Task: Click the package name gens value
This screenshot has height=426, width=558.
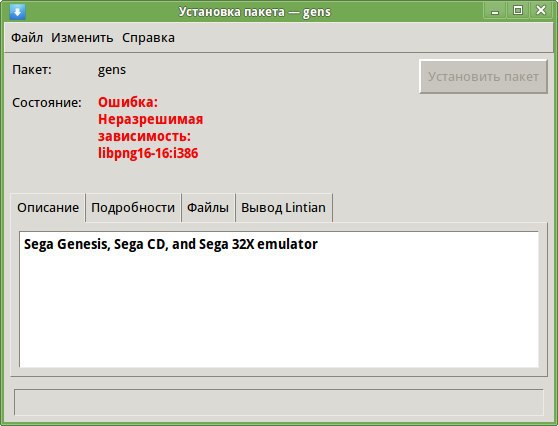Action: (x=112, y=70)
